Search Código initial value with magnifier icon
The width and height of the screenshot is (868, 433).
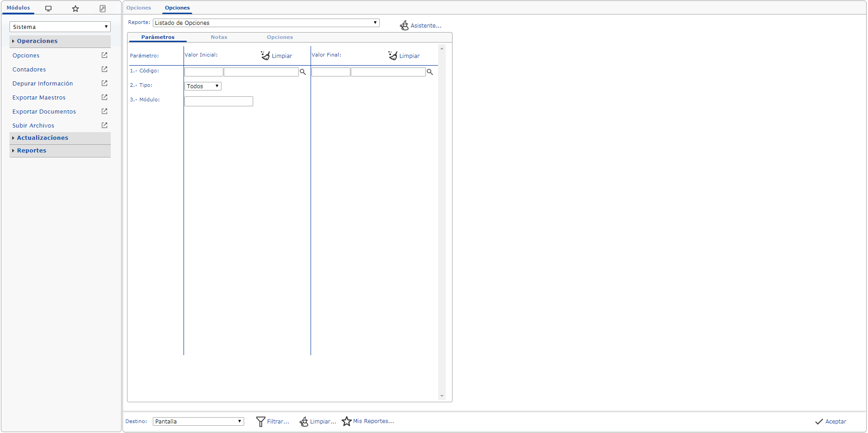[303, 72]
